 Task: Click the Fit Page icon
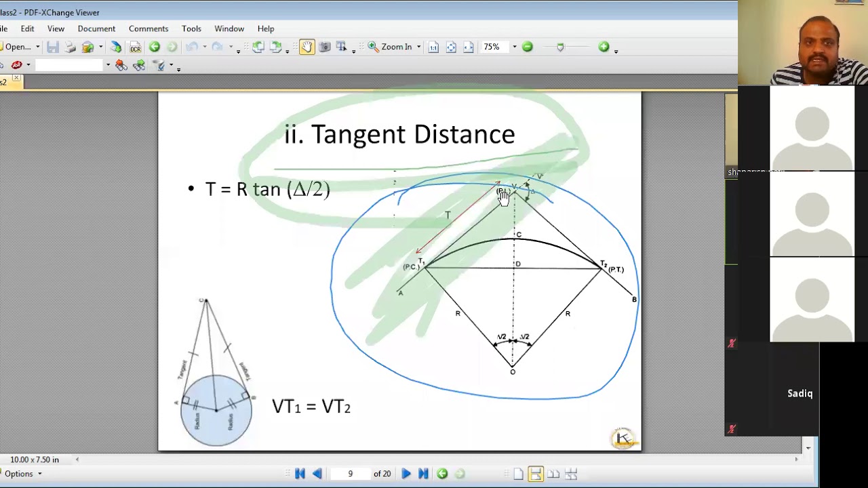[x=451, y=47]
